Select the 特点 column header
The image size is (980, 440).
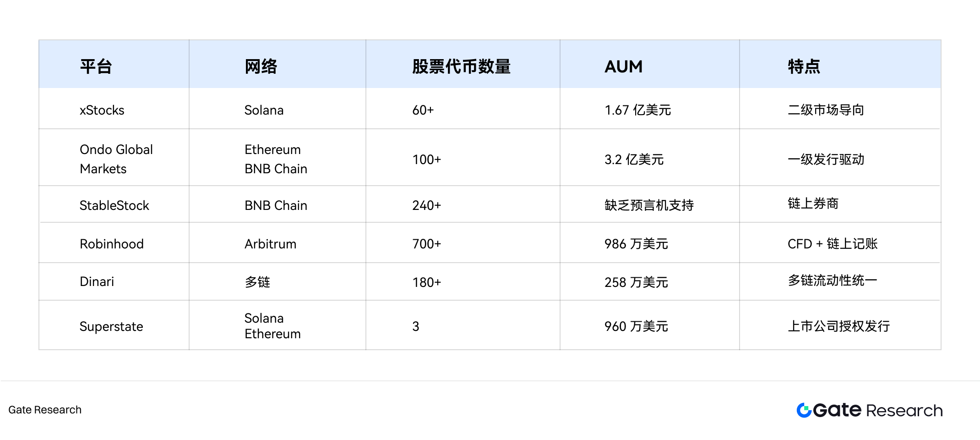point(804,66)
